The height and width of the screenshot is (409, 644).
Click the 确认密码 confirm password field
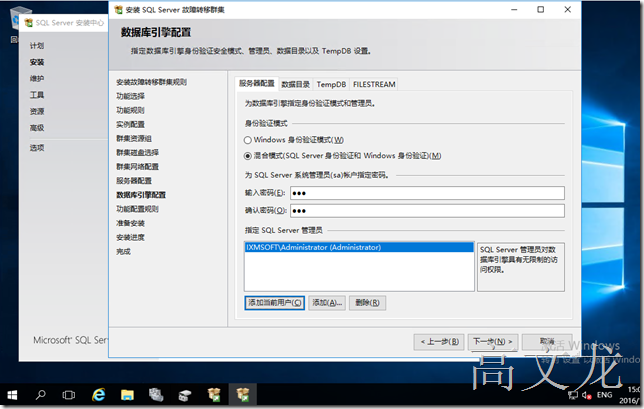tap(427, 211)
